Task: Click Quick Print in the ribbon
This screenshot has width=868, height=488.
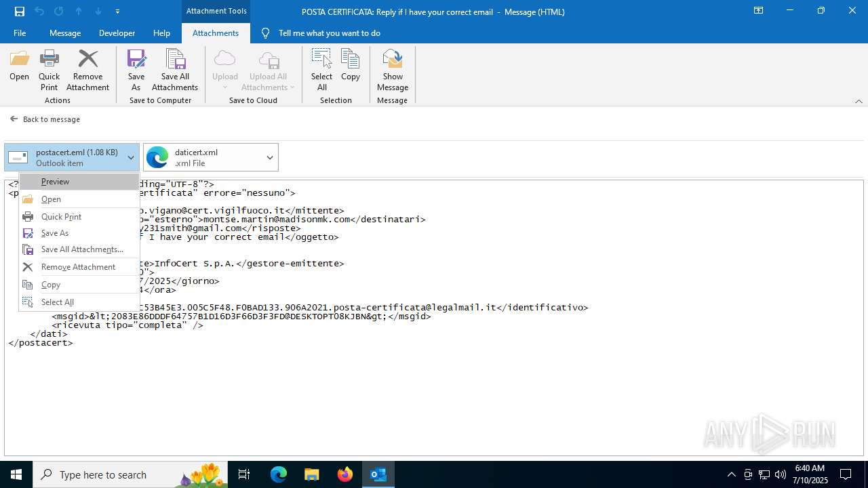Action: tap(49, 70)
